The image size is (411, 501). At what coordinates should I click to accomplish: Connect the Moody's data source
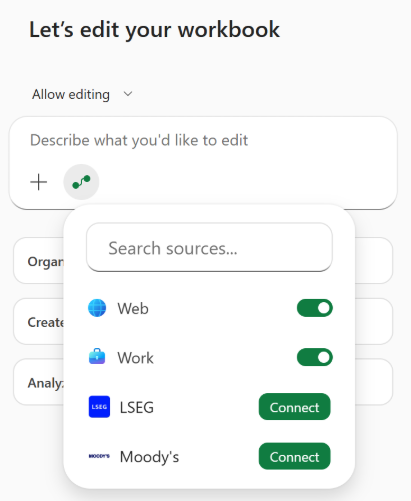click(x=294, y=456)
